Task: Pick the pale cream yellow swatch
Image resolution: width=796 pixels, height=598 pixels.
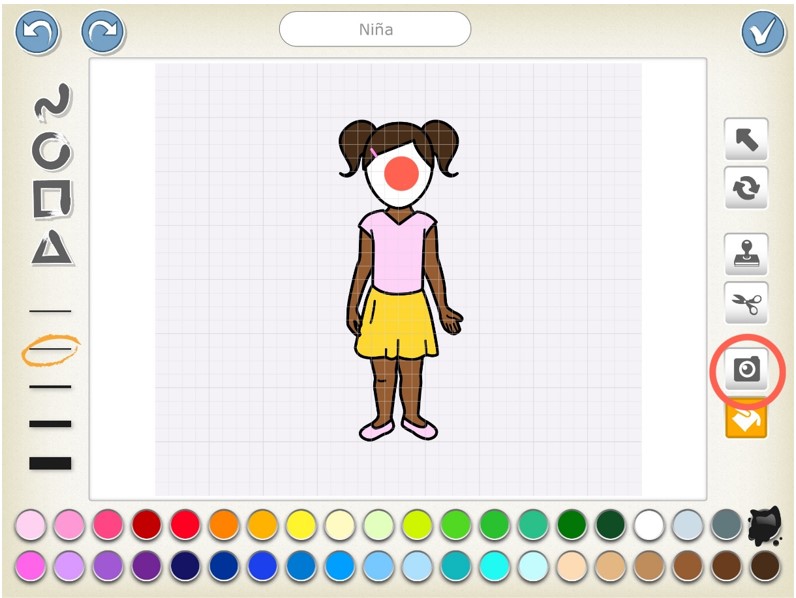Action: click(x=340, y=525)
